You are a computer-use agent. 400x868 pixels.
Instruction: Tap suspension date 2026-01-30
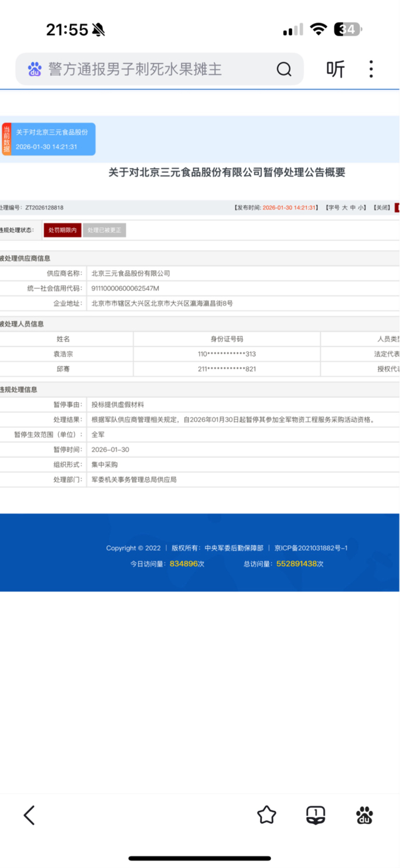pyautogui.click(x=110, y=450)
